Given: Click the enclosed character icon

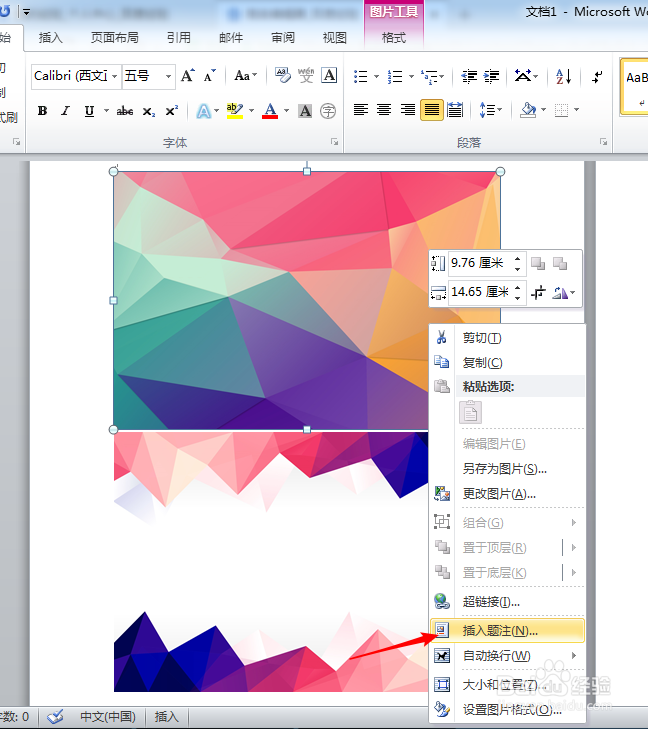Looking at the screenshot, I should 328,111.
